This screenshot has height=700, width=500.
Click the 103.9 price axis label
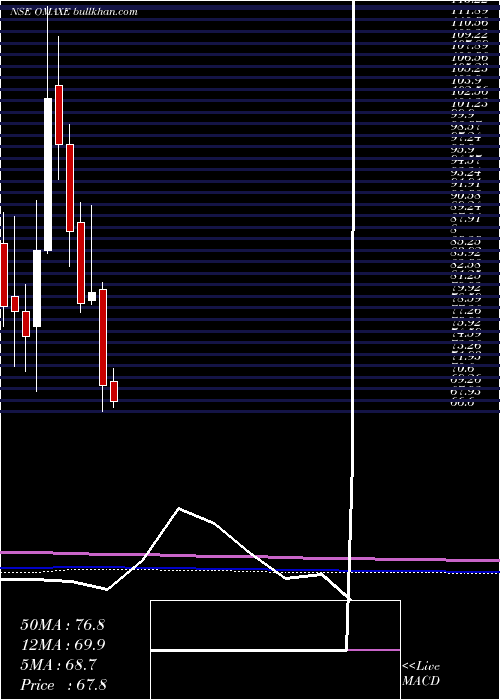464,81
